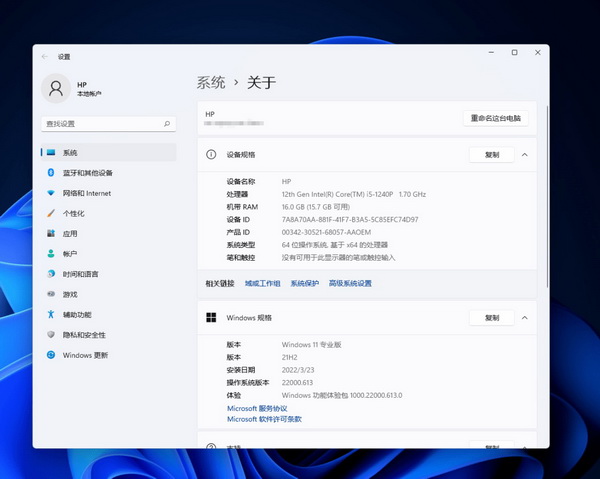Maximize the Settings window
This screenshot has height=479, width=600.
(x=514, y=52)
